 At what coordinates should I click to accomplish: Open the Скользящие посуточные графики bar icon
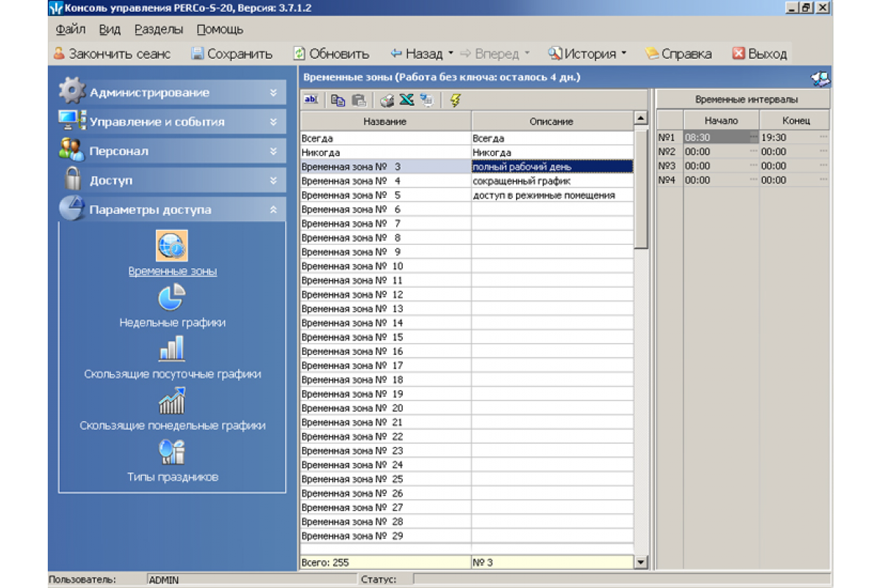pos(172,349)
